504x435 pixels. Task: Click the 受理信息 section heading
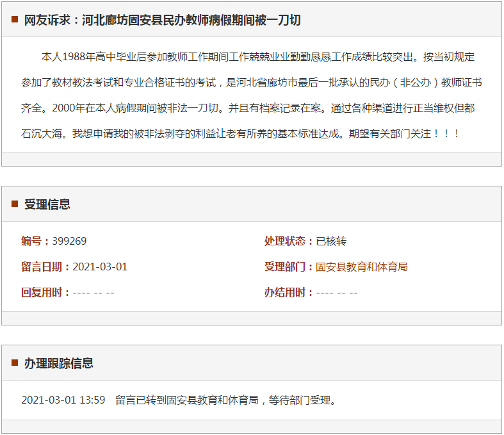coord(47,204)
